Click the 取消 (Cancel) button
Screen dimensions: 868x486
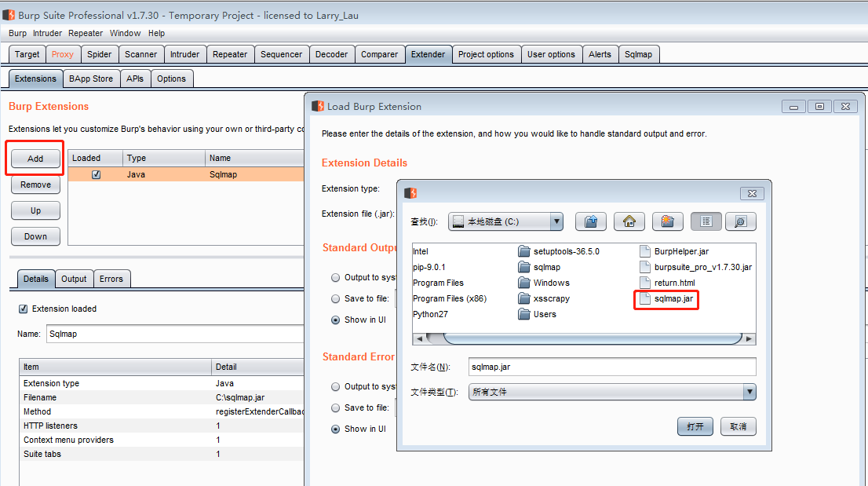[x=738, y=427]
